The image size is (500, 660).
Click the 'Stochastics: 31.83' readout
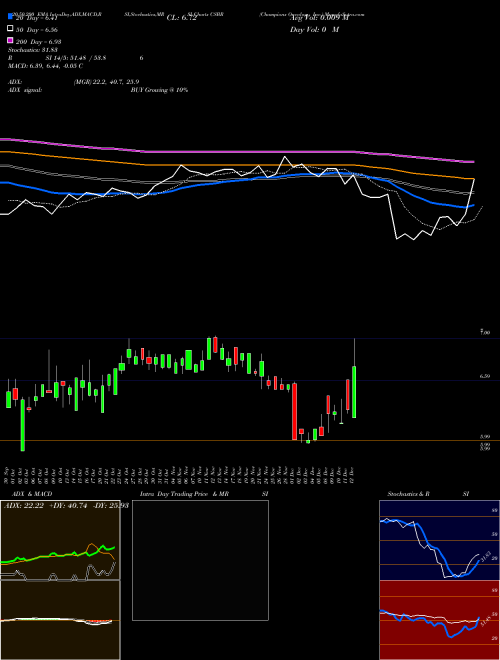coord(33,50)
